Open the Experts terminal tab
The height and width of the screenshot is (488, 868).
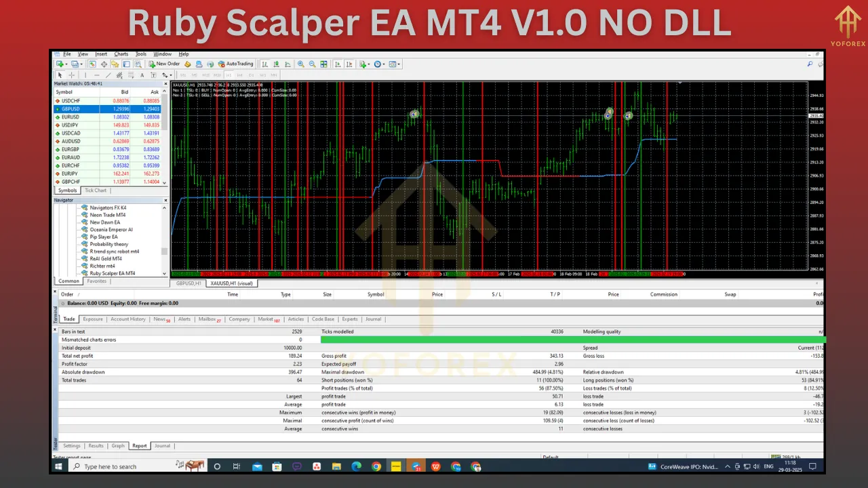350,319
